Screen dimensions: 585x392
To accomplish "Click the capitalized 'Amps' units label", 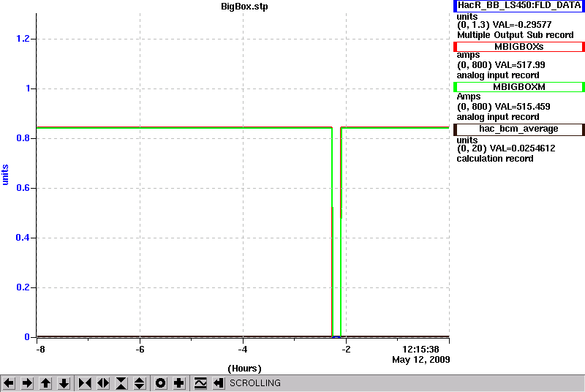I will pos(469,97).
